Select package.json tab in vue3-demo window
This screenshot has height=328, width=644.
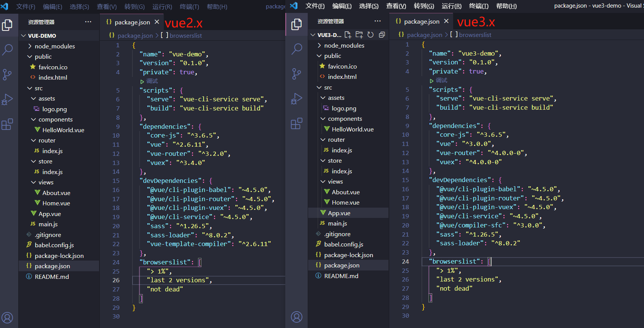click(421, 21)
